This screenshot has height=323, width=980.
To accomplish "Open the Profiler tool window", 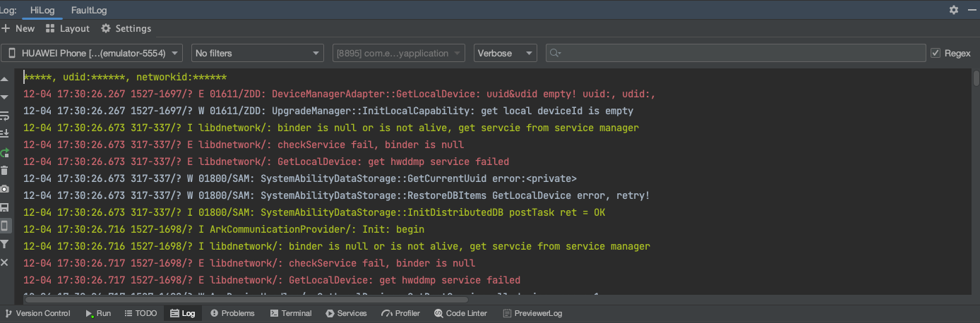I will (401, 313).
